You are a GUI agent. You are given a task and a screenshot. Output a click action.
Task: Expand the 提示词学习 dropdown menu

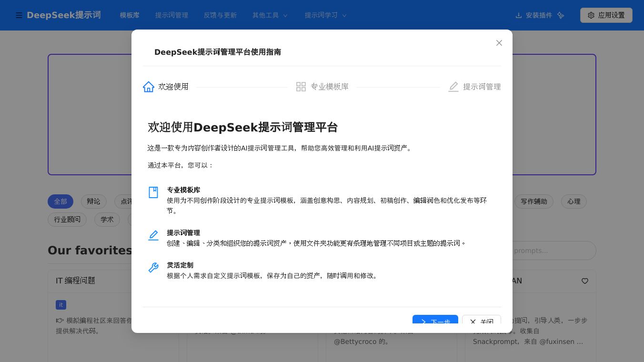(326, 15)
